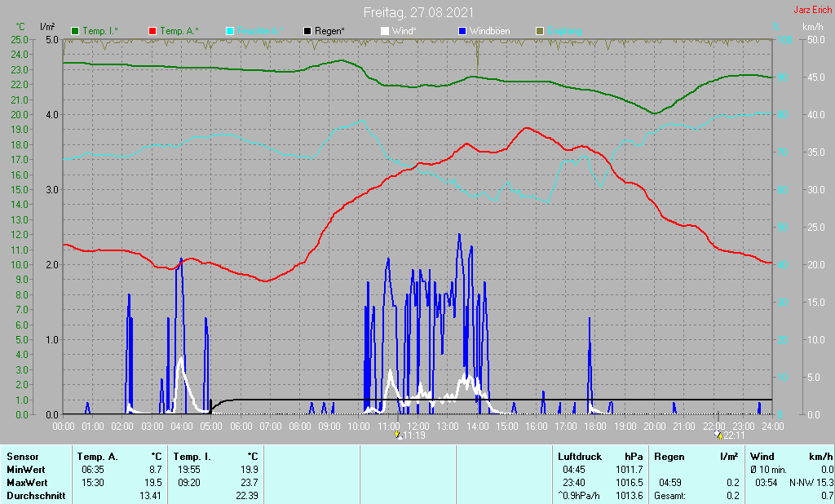Click the wind gust time '03:54'
The height and width of the screenshot is (504, 835).
767,483
